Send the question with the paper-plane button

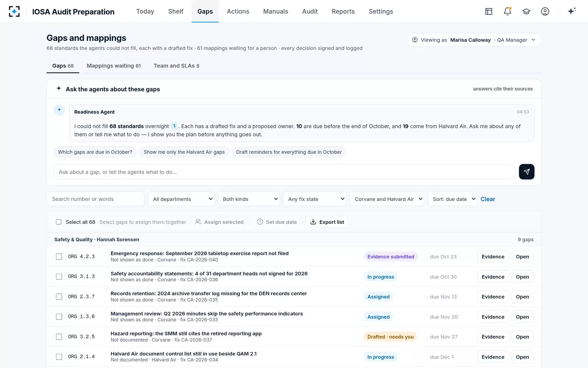[527, 172]
